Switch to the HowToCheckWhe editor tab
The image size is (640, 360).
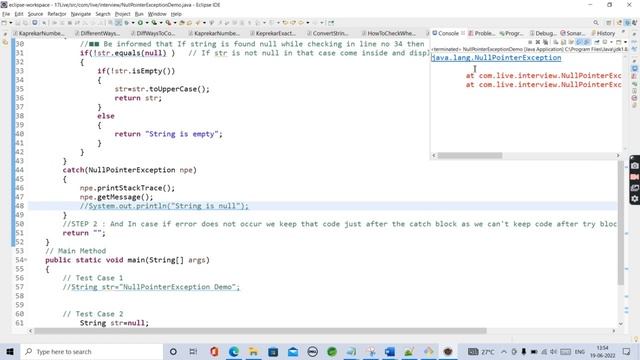(x=389, y=33)
